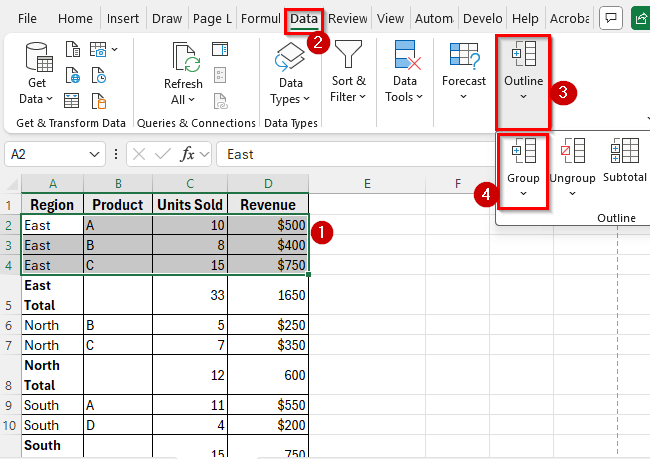Viewport: 650px width, 459px height.
Task: Click the Get Data database icon
Action: pos(39,57)
